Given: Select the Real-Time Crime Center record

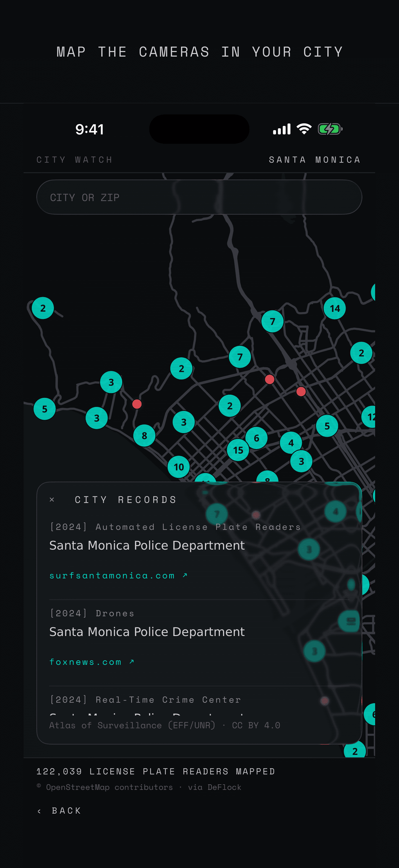Looking at the screenshot, I should [x=145, y=699].
